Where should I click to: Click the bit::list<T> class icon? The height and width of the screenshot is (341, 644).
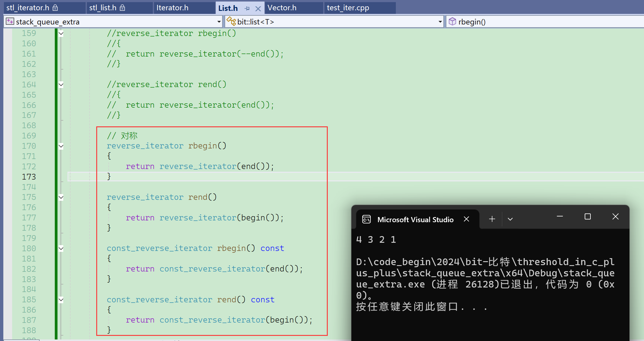tap(231, 21)
